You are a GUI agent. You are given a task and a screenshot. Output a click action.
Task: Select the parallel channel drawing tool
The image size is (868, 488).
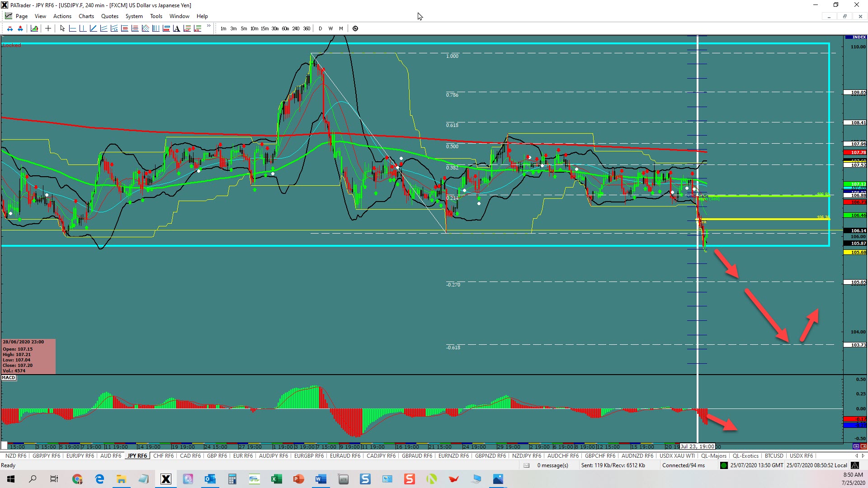click(104, 28)
